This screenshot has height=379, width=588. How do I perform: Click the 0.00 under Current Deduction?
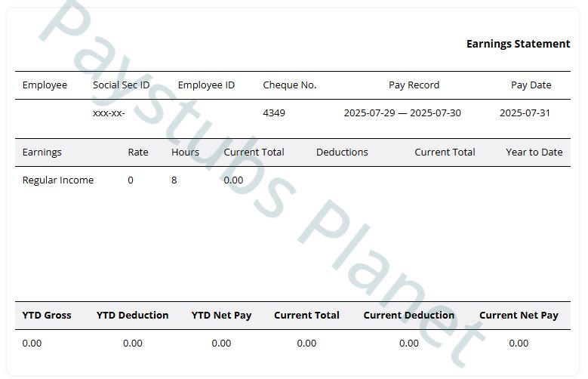[409, 344]
